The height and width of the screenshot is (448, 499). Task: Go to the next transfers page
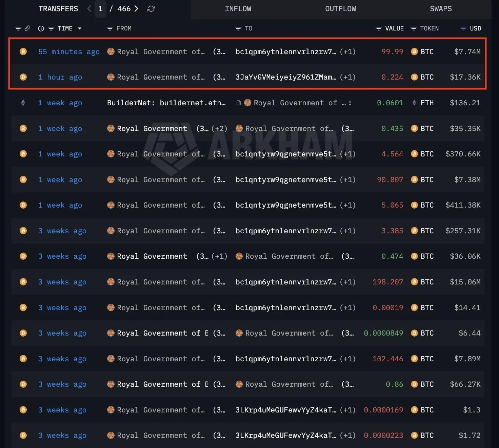pos(136,9)
